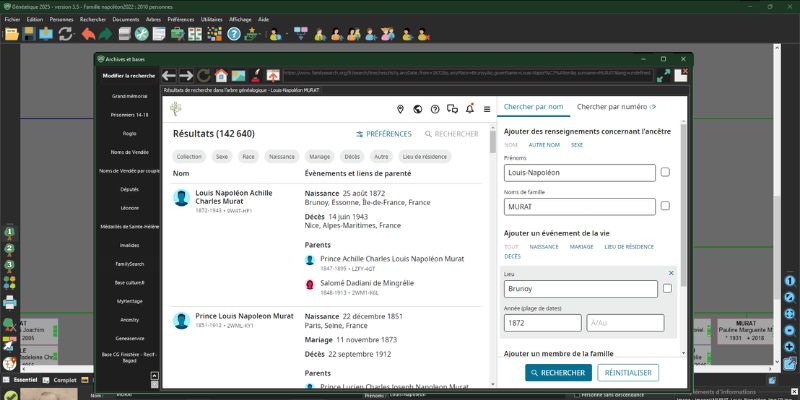Open the blue help question mark icon
Viewport: 800px width, 400px height.
234,34
